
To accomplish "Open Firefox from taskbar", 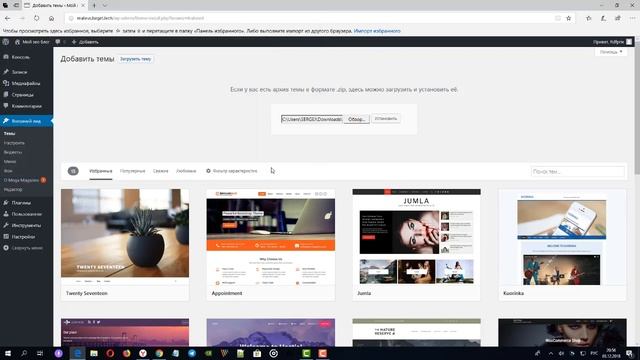I will point(126,353).
